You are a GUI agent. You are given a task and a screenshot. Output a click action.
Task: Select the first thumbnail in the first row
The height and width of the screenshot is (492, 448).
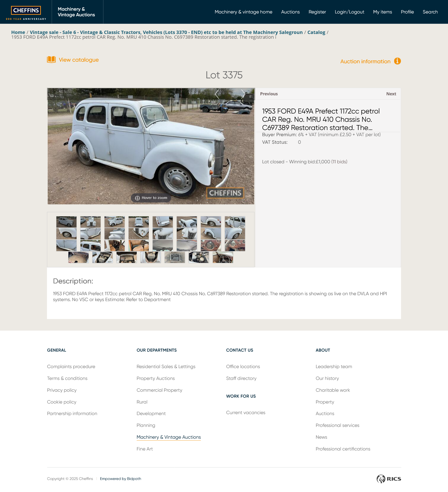(x=66, y=222)
